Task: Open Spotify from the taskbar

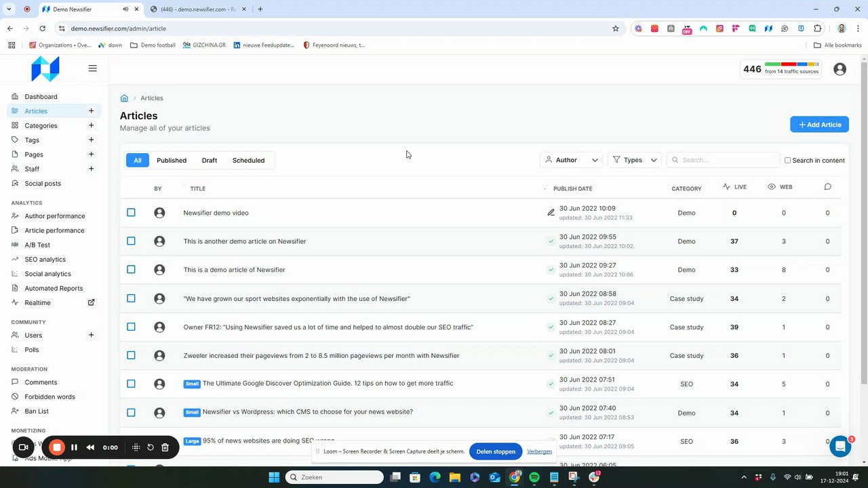Action: click(x=534, y=477)
